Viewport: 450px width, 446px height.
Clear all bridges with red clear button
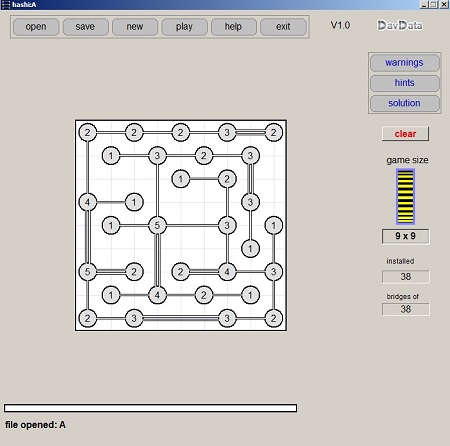tap(405, 134)
